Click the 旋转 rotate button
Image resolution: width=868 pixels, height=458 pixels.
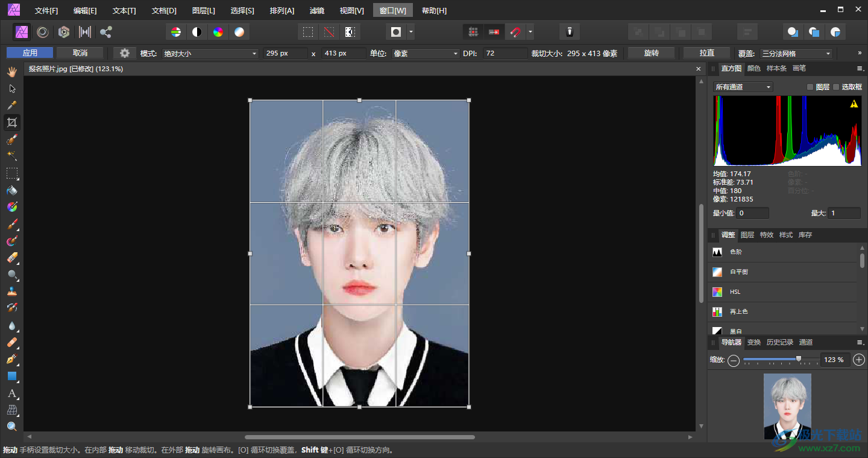[652, 53]
